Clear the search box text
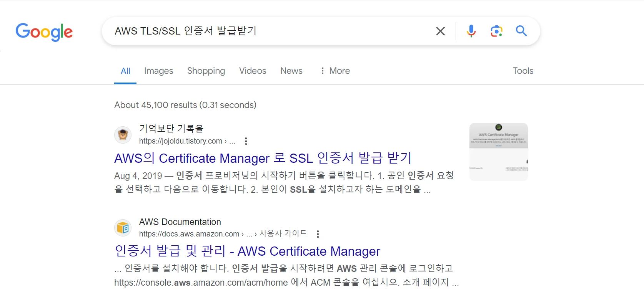Image resolution: width=644 pixels, height=296 pixels. tap(440, 31)
